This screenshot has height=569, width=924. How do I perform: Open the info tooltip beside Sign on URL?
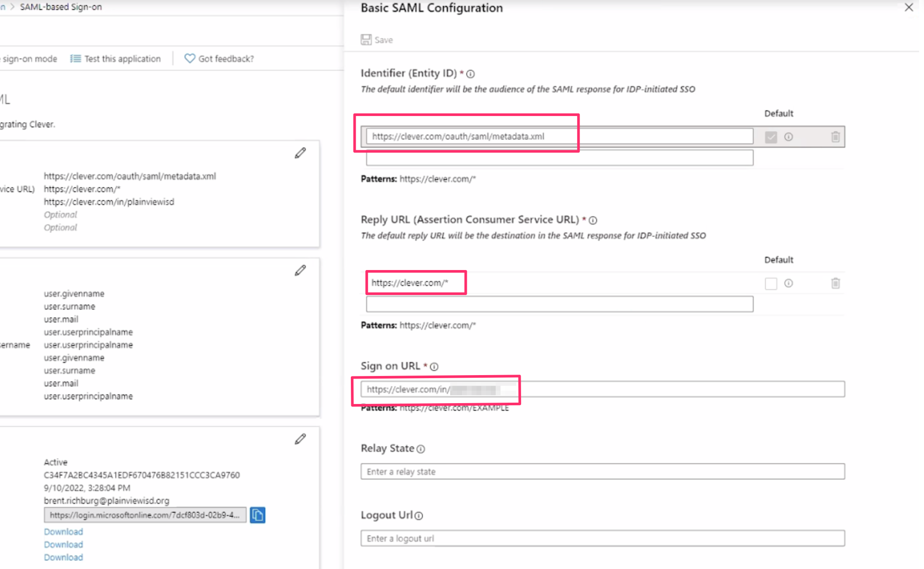(x=434, y=367)
